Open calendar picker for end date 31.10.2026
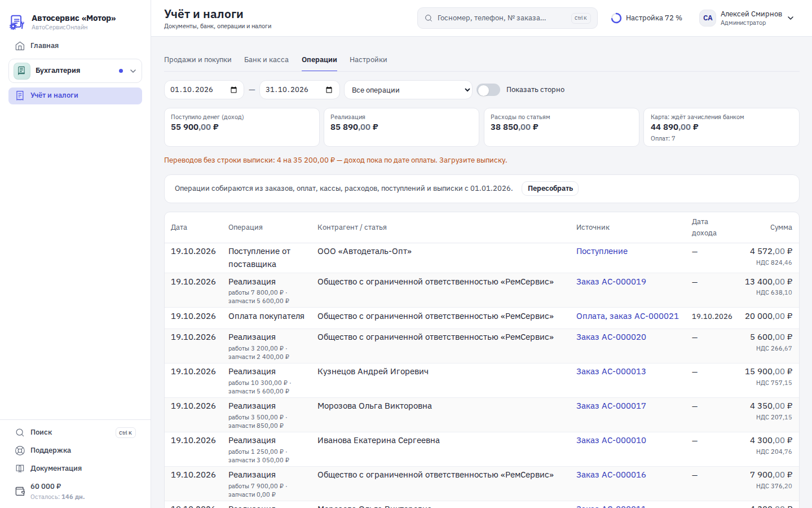The height and width of the screenshot is (508, 812). pos(329,90)
